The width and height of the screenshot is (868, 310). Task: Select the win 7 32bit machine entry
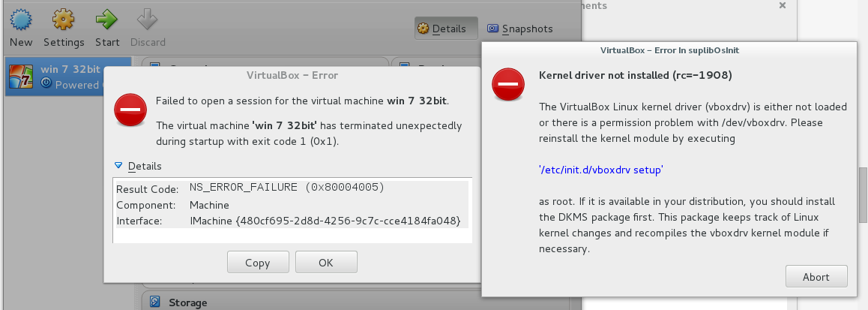pos(67,77)
